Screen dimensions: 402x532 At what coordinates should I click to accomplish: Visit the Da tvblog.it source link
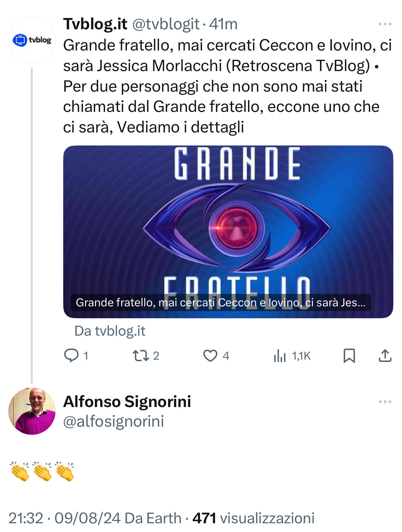(110, 331)
